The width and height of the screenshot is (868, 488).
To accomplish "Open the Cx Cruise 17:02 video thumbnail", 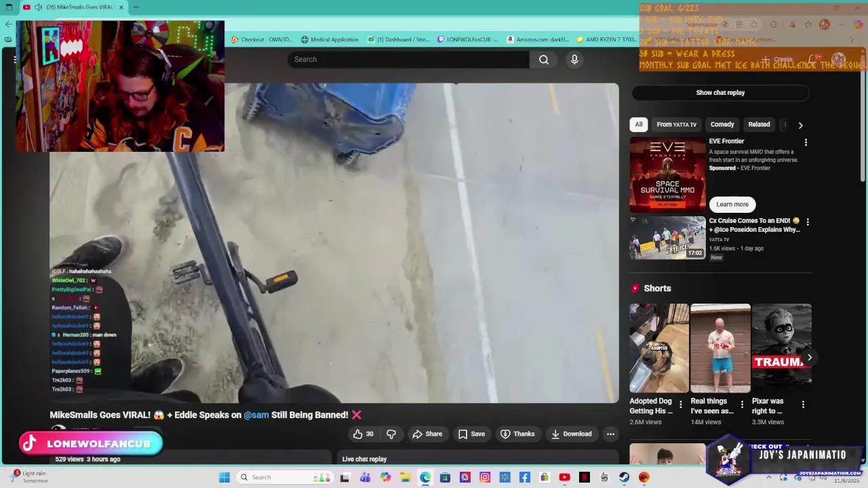I will coord(667,238).
